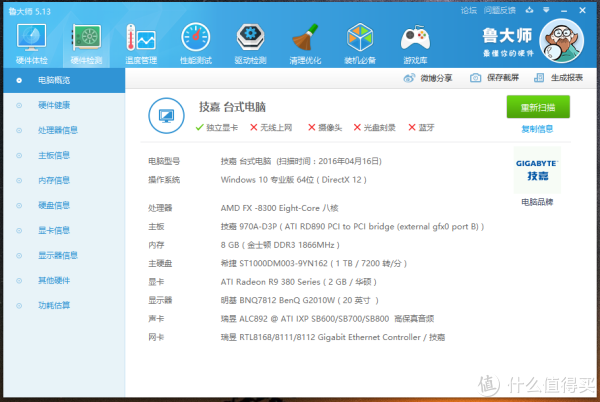Launch the 性能测试 performance test gauge

[196, 43]
